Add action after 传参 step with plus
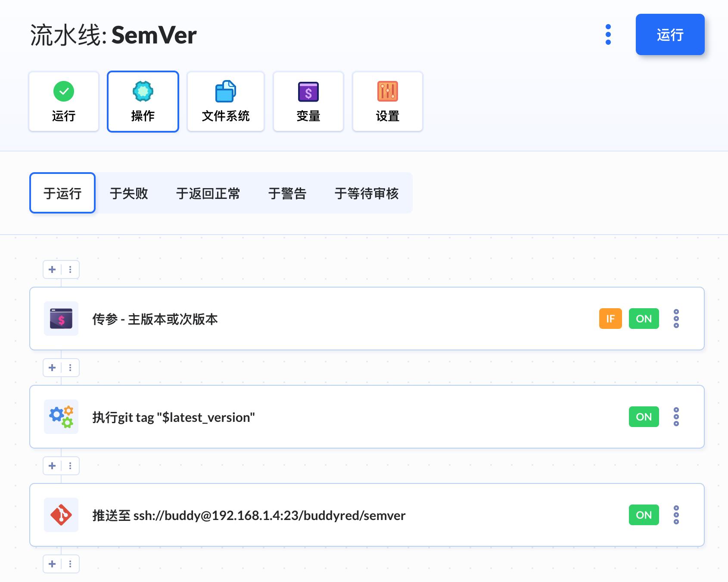This screenshot has height=582, width=728. [x=52, y=368]
